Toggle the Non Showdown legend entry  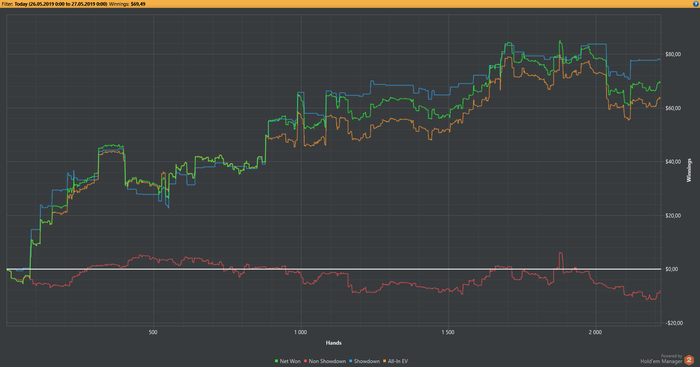click(x=325, y=361)
